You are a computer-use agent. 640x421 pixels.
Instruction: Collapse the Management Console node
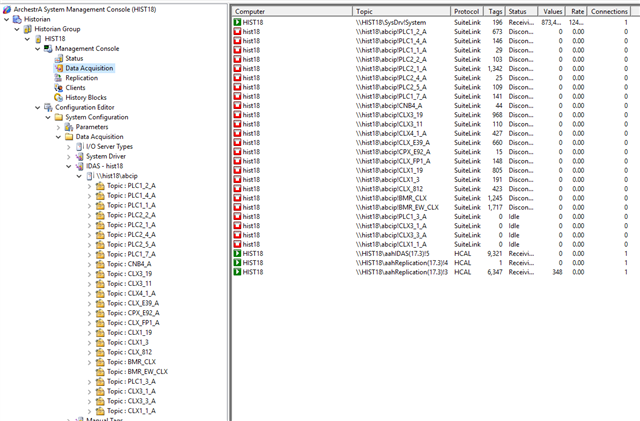coord(38,49)
